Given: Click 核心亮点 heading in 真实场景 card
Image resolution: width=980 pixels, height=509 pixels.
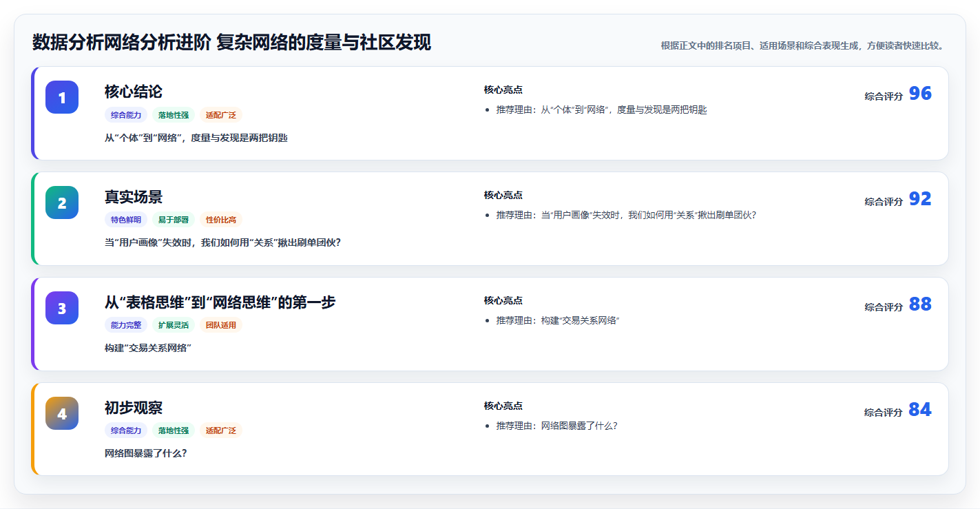Looking at the screenshot, I should [503, 195].
